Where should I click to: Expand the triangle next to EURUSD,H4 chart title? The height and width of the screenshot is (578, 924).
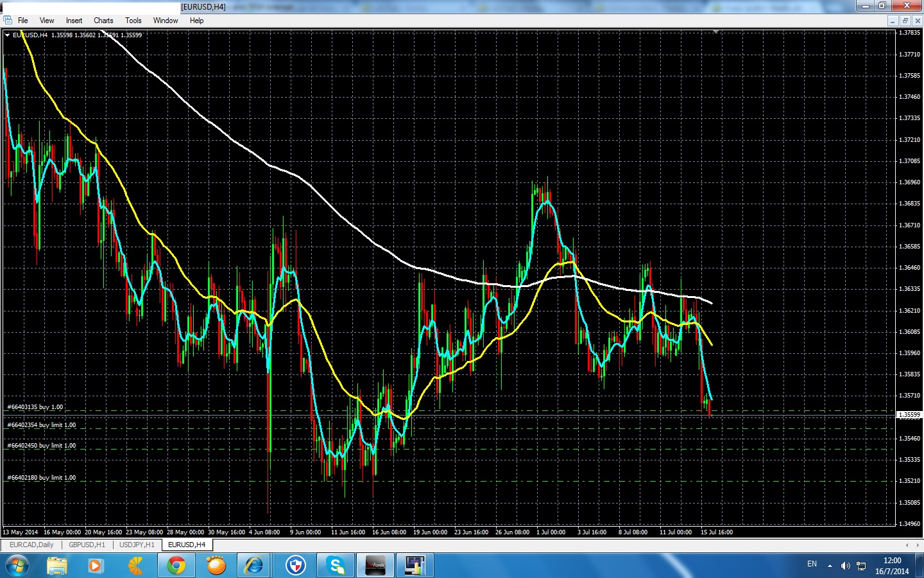(x=7, y=35)
